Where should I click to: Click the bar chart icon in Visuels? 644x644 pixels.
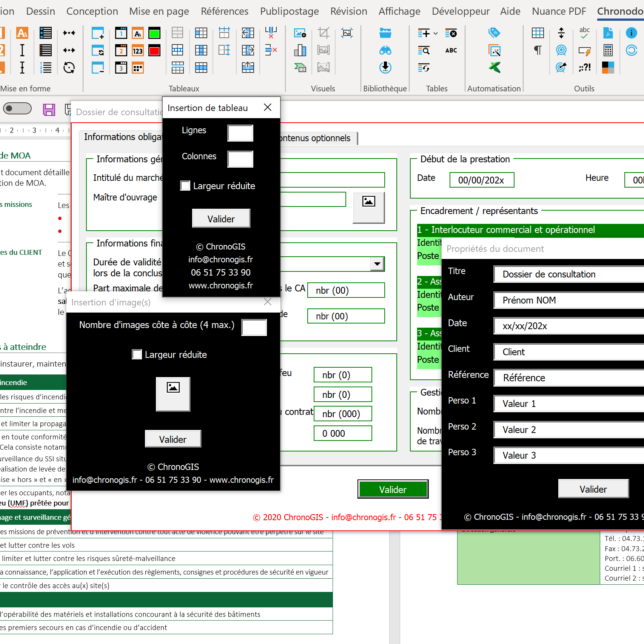click(x=300, y=50)
